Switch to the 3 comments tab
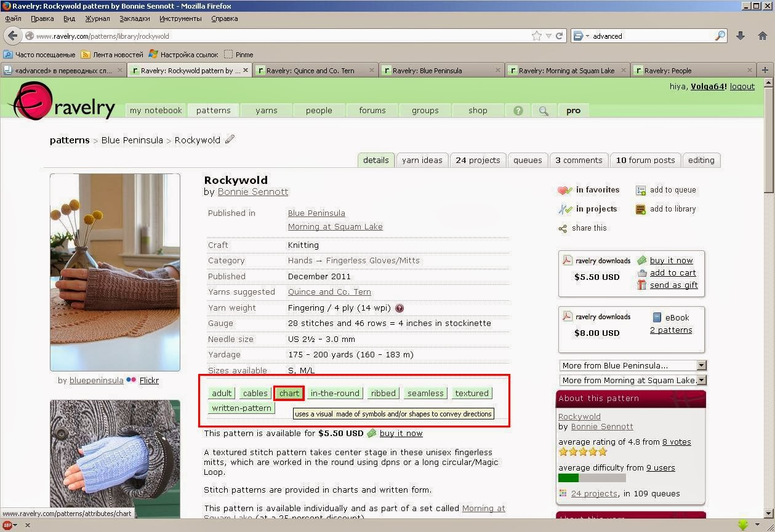The height and width of the screenshot is (532, 775). (x=579, y=160)
